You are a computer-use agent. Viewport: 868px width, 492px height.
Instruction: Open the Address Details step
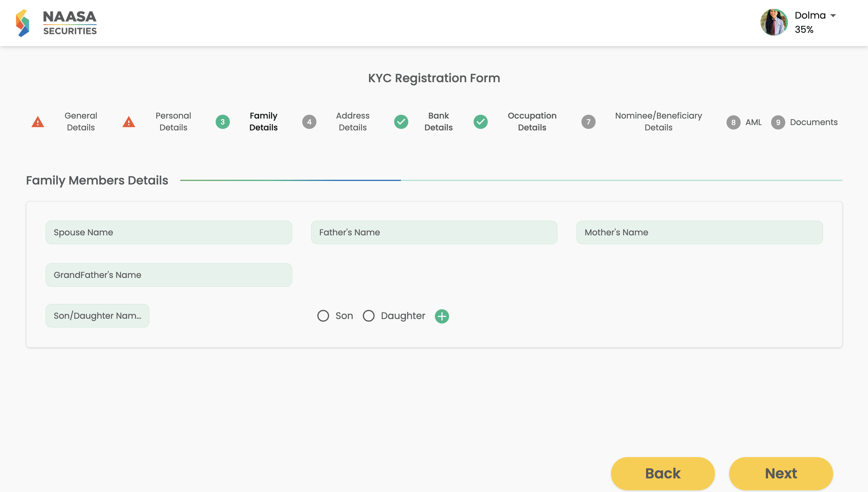point(352,122)
